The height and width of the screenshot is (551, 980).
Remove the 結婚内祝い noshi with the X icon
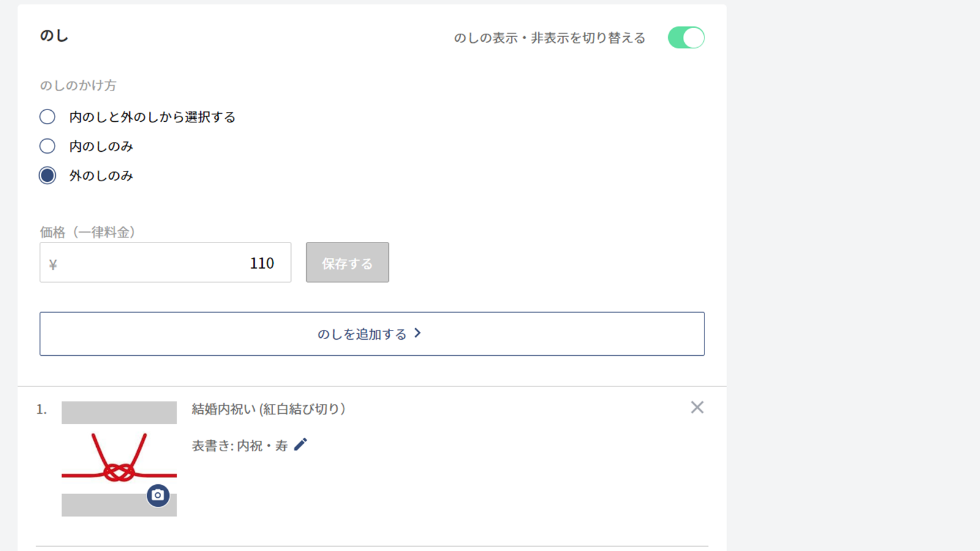click(697, 408)
